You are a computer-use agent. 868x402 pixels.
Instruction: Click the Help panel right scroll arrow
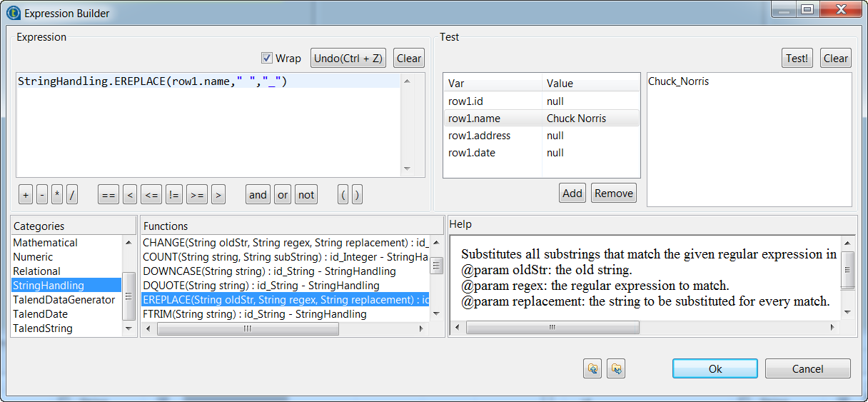tap(832, 327)
